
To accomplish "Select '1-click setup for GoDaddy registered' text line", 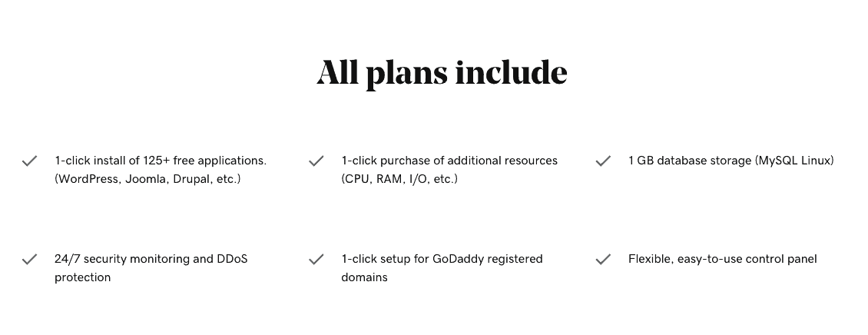I will [442, 259].
